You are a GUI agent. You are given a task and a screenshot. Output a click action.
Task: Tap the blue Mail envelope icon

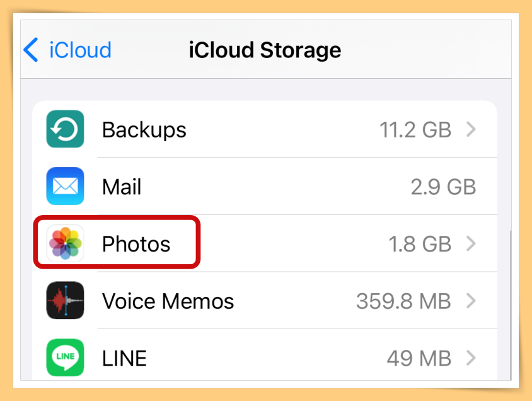(65, 186)
